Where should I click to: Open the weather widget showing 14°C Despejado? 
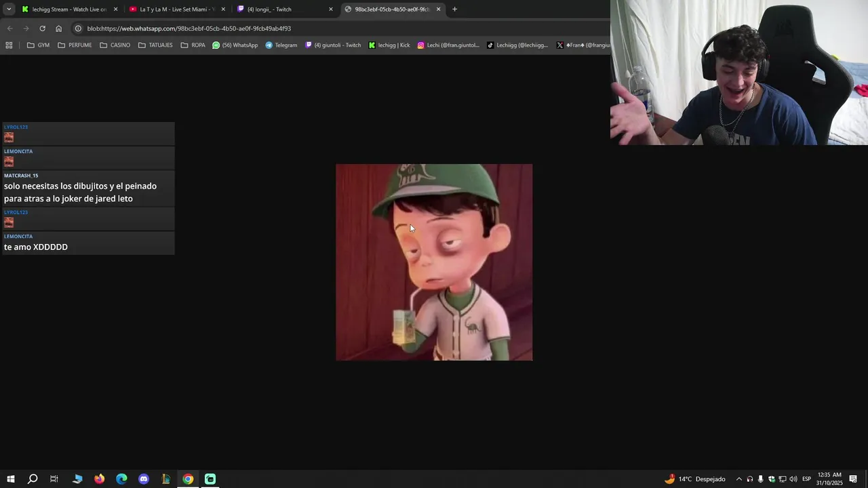click(695, 479)
